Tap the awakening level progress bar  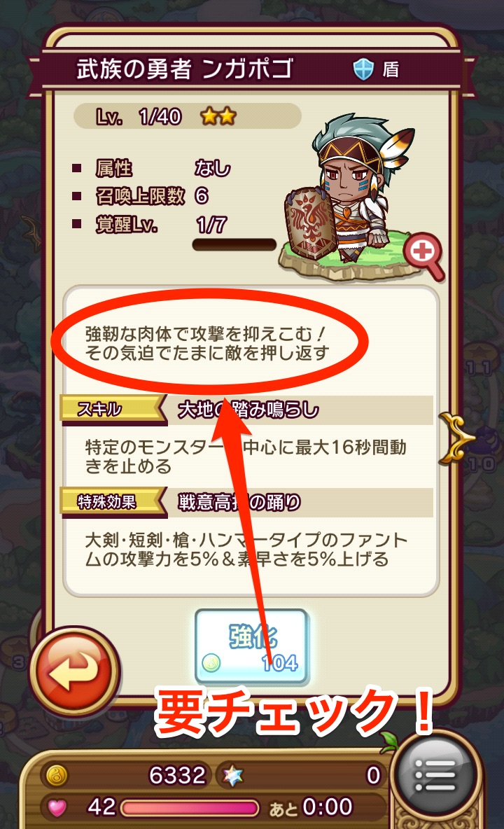point(234,245)
